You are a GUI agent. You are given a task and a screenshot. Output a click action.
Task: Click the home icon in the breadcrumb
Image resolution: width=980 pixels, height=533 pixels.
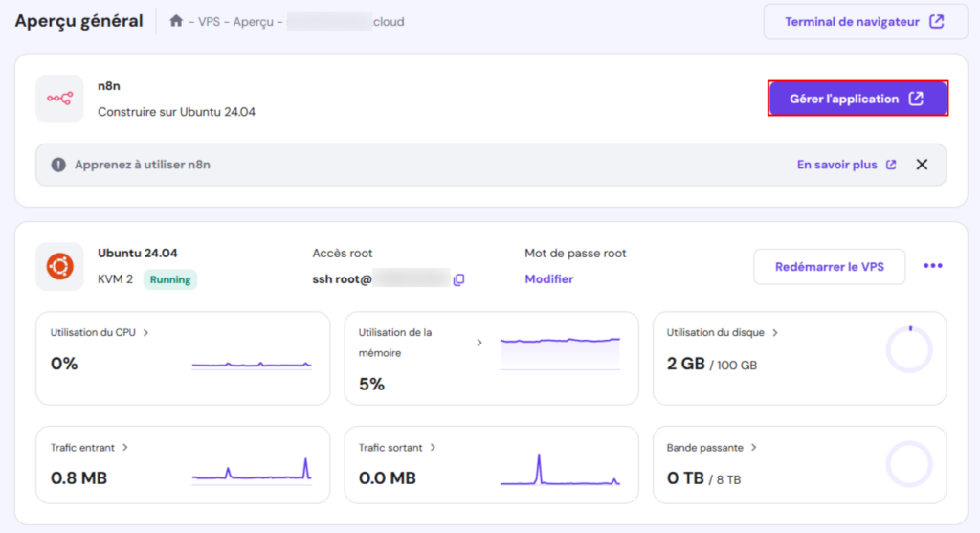tap(176, 21)
